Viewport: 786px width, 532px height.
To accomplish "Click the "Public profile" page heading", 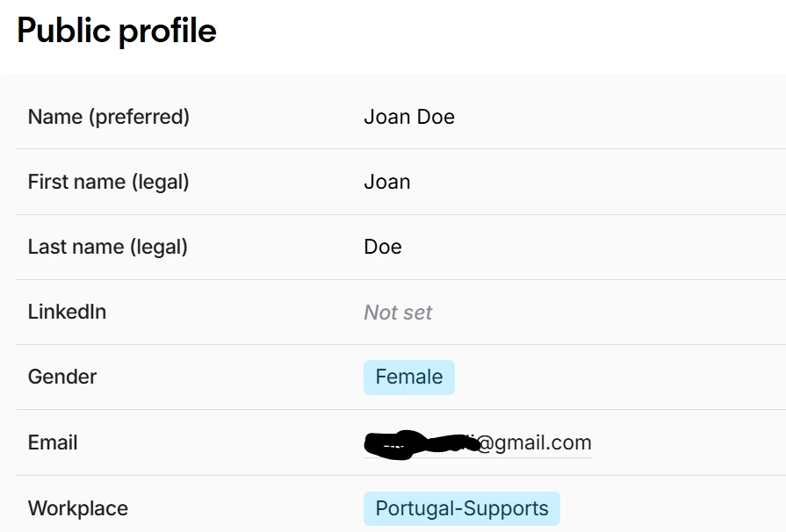I will click(x=117, y=31).
